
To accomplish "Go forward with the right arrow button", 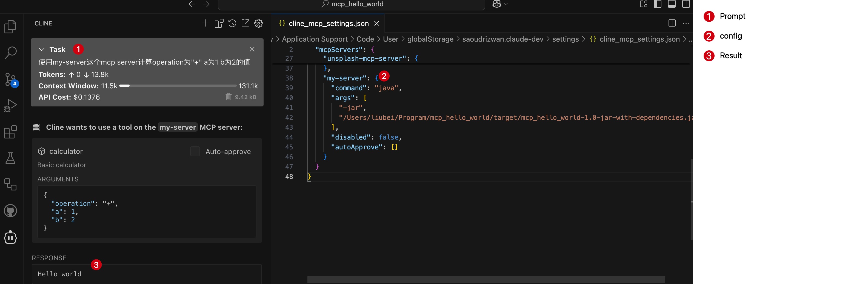I will (206, 4).
